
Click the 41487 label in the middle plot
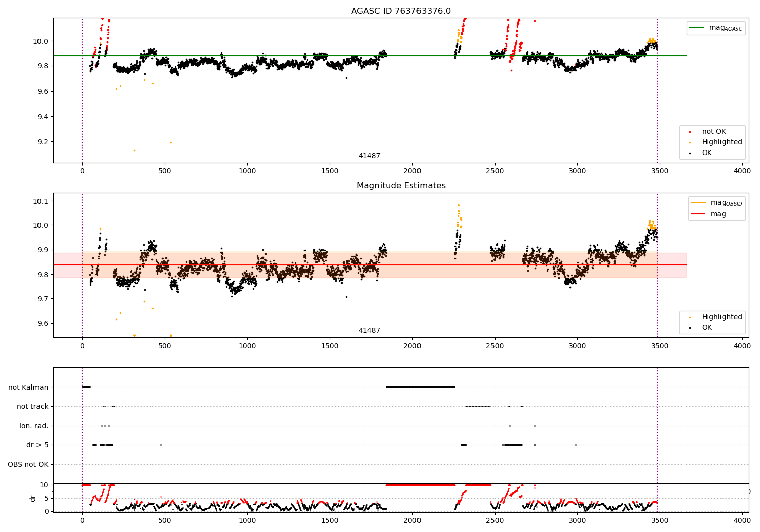click(369, 331)
